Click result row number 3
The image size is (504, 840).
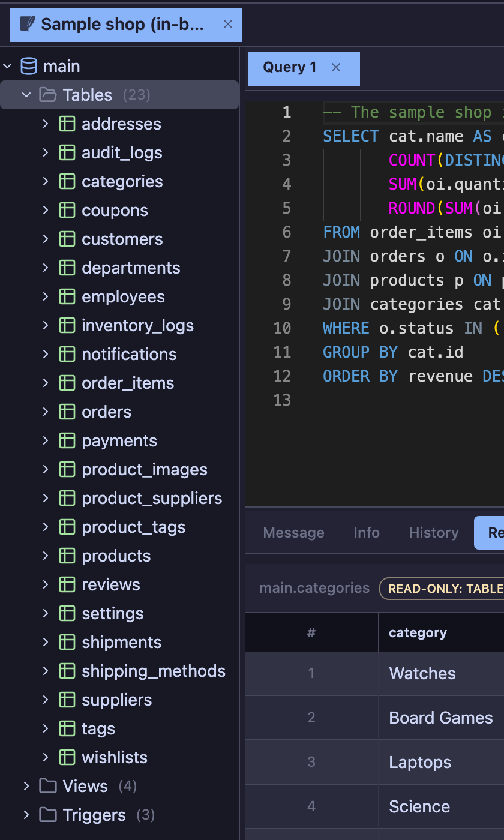pyautogui.click(x=311, y=762)
